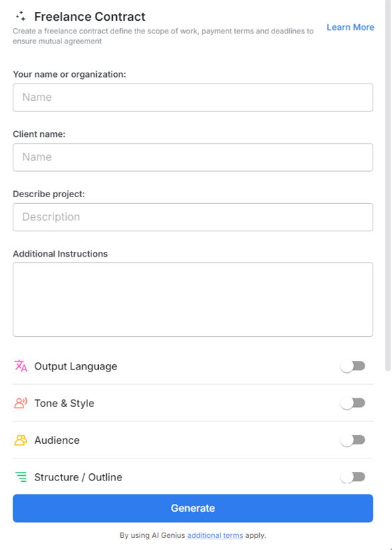This screenshot has width=392, height=550.
Task: Enable the Output Language toggle
Action: tap(353, 366)
